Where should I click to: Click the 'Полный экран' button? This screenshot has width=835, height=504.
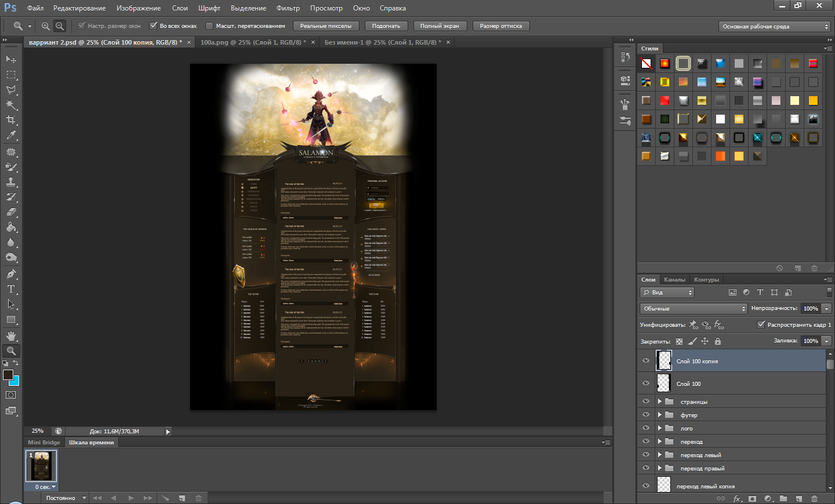tap(440, 26)
